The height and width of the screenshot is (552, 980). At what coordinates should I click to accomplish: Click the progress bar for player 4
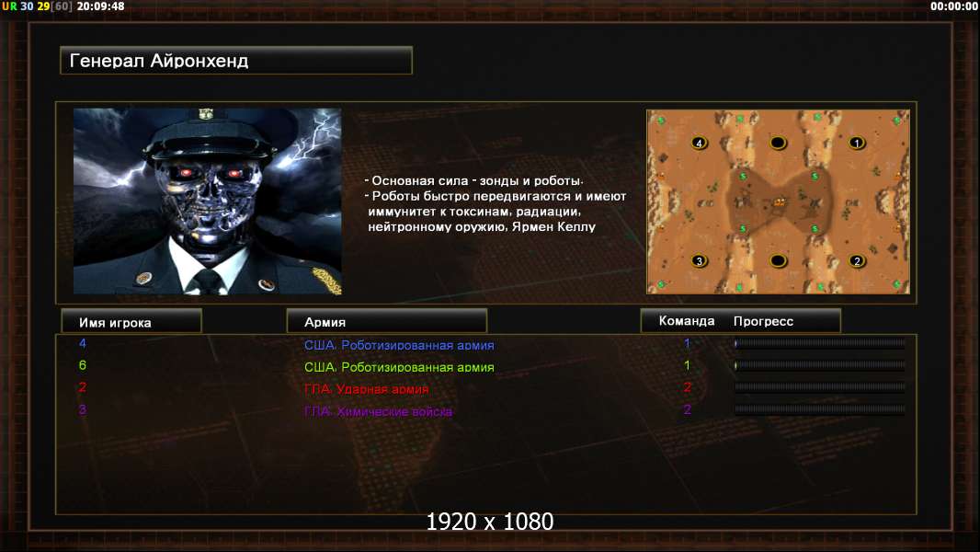(820, 343)
